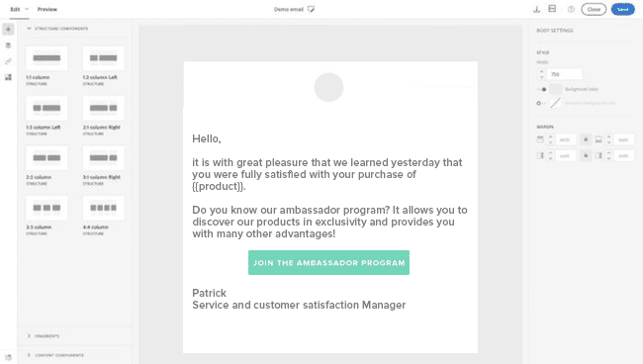Collapse the Structure Components section

pos(29,29)
